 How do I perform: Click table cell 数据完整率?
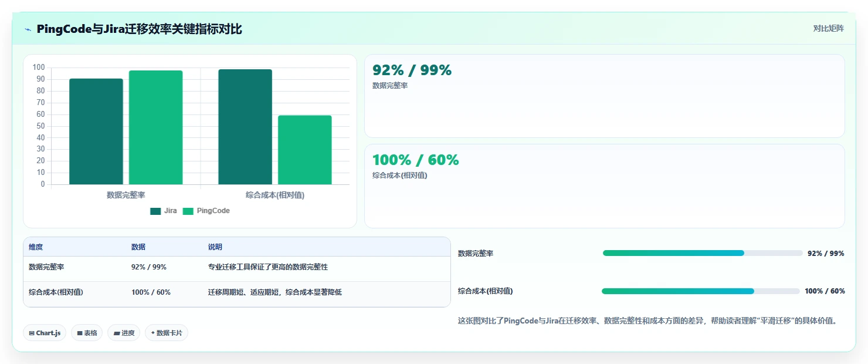click(x=46, y=267)
